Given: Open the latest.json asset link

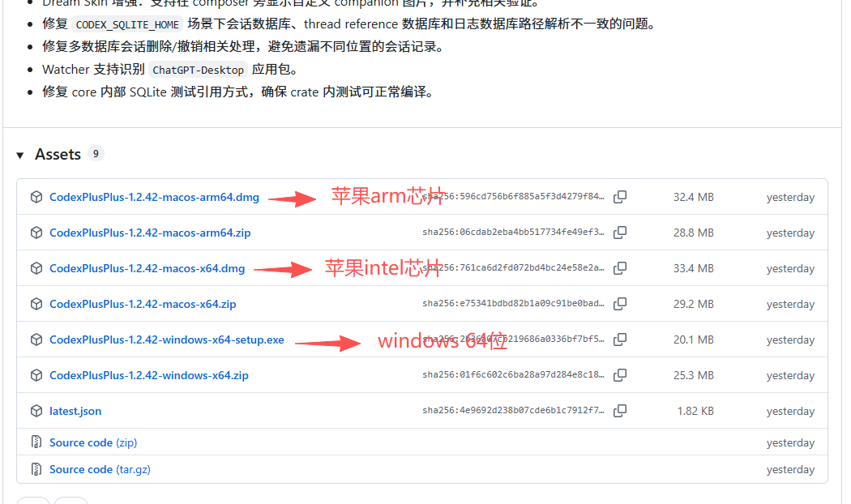Looking at the screenshot, I should [x=75, y=412].
